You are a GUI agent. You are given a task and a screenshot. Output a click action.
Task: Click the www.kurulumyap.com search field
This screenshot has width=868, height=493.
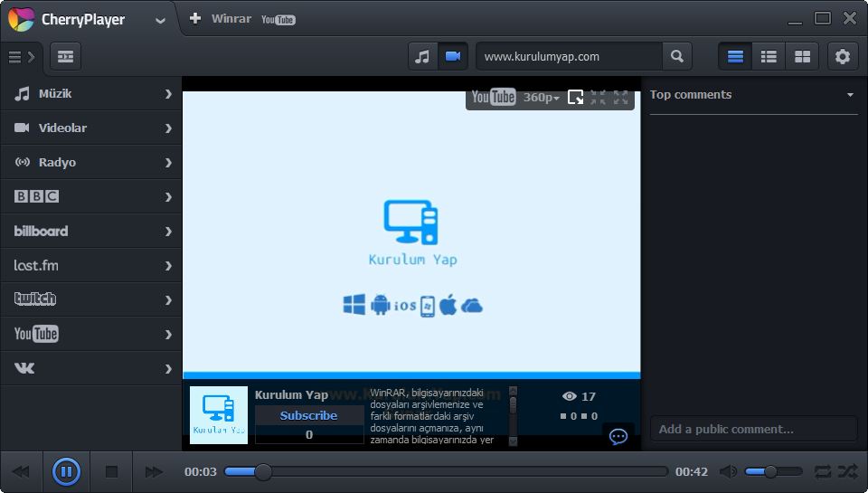[569, 56]
